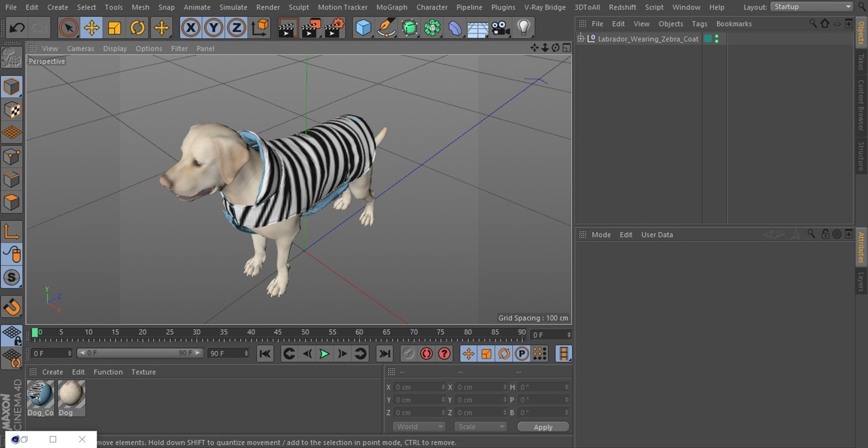Toggle Tweak mode mouse icon

12,255
